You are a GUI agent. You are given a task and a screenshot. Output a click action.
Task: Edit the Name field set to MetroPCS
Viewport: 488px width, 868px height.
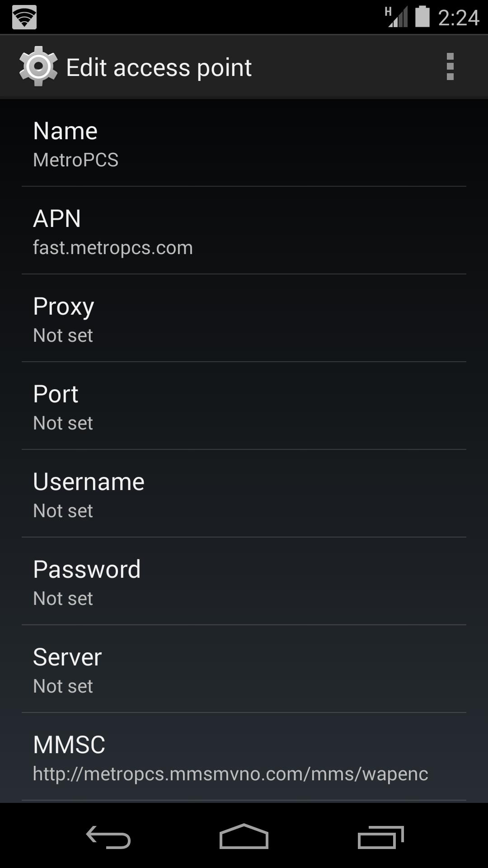click(x=244, y=143)
